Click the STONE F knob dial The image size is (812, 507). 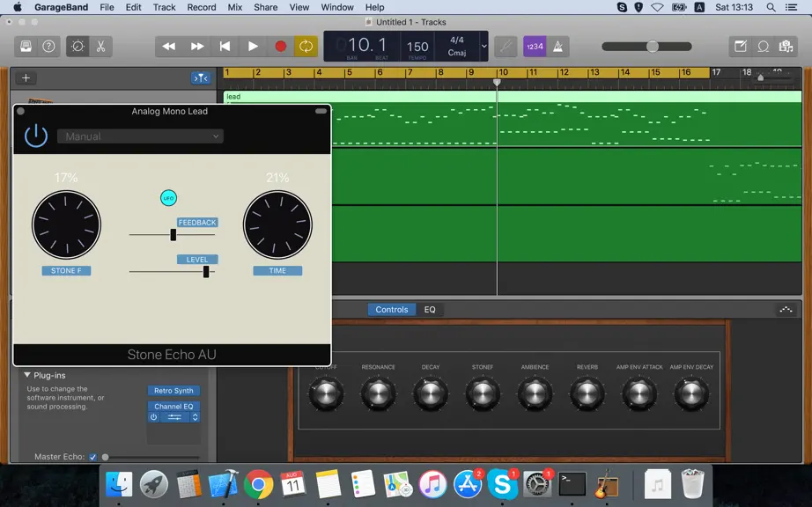66,225
